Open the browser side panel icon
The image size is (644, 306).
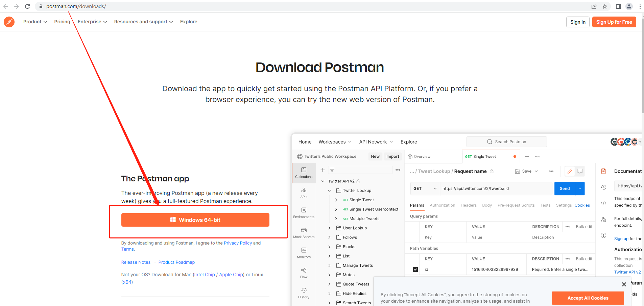coord(618,6)
